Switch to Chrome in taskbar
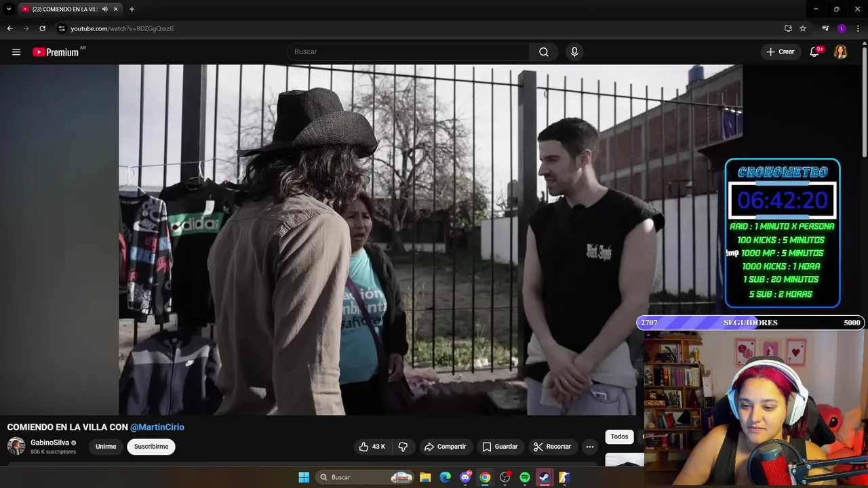 [x=485, y=477]
